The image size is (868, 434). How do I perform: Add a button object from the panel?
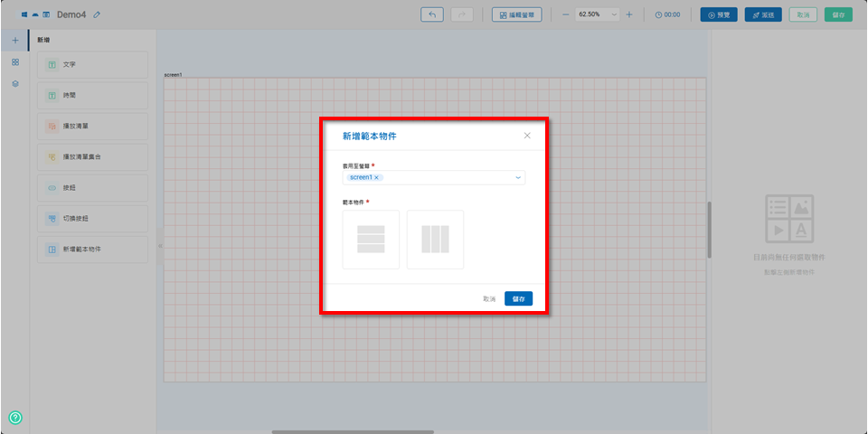point(92,188)
